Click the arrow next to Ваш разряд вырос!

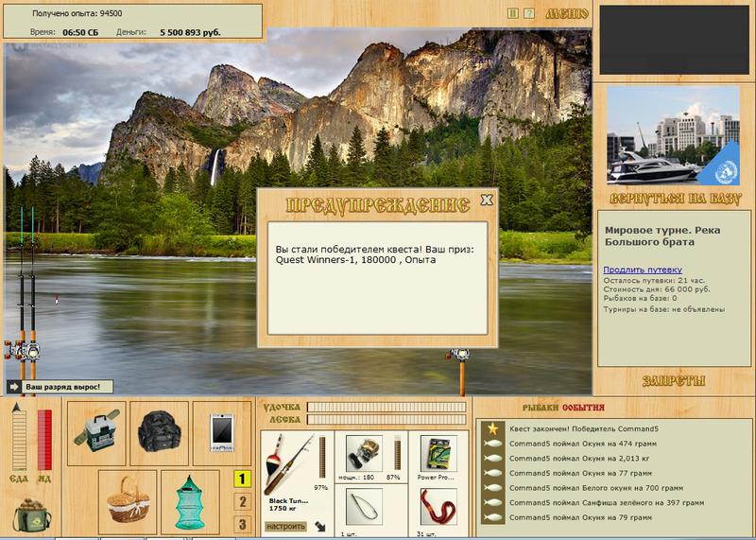[x=14, y=387]
